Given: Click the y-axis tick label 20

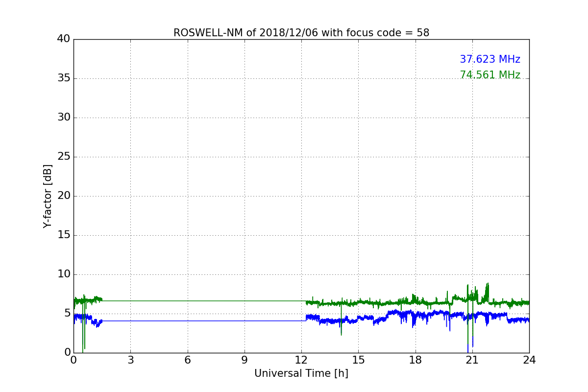Looking at the screenshot, I should tap(64, 196).
